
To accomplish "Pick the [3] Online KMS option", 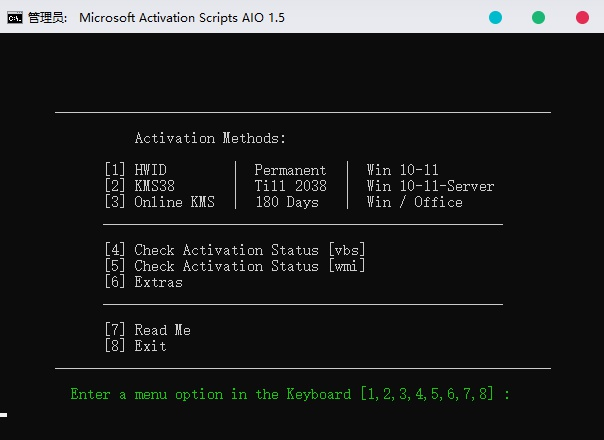I will pos(159,202).
